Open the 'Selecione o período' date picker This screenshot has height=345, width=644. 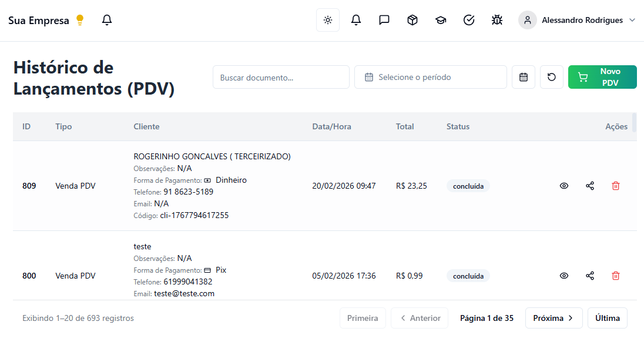coord(430,77)
